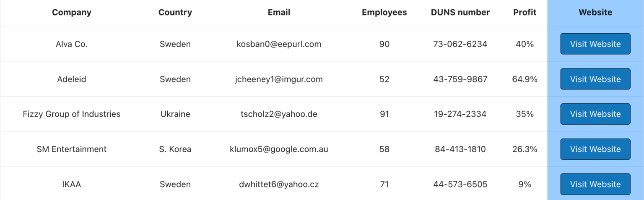The image size is (644, 200).
Task: Click the tscholz2@yahoo.de email cell
Action: (279, 114)
